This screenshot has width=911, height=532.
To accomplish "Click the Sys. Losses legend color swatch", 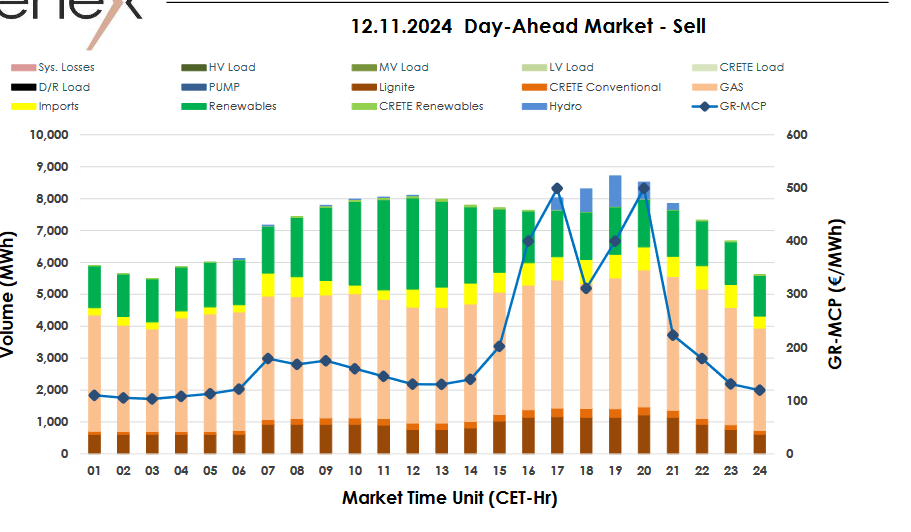I will pos(22,68).
